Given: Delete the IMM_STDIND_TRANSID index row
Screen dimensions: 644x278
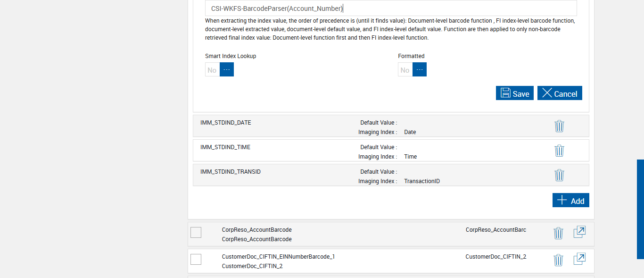Looking at the screenshot, I should (x=559, y=175).
